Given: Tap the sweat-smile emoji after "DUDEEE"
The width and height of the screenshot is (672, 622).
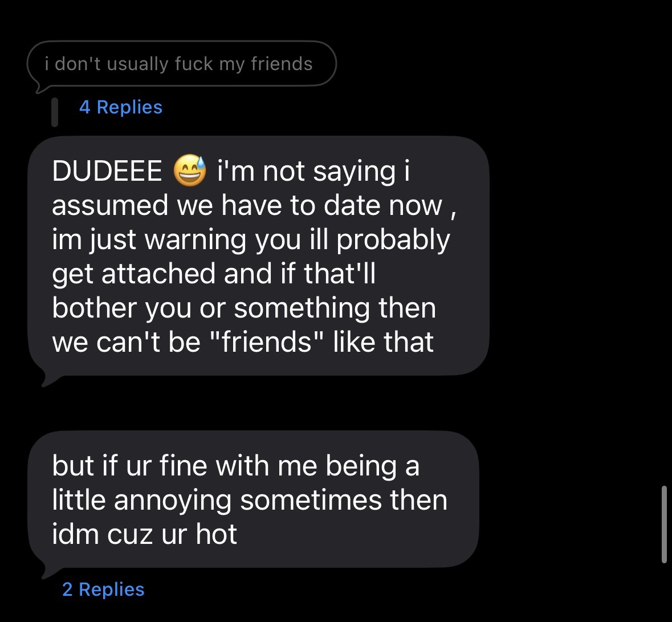Looking at the screenshot, I should click(x=190, y=172).
